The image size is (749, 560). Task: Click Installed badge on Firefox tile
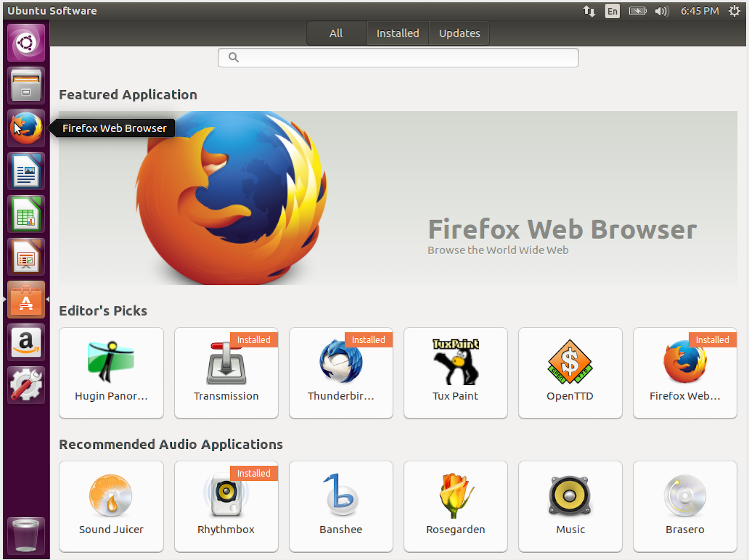(x=713, y=340)
